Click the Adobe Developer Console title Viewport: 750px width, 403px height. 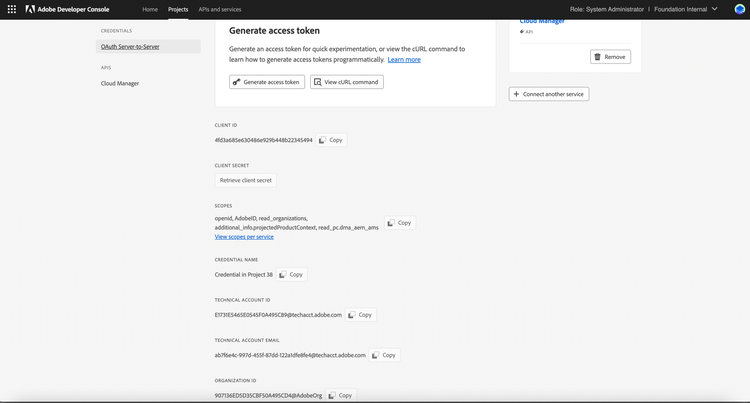point(73,9)
